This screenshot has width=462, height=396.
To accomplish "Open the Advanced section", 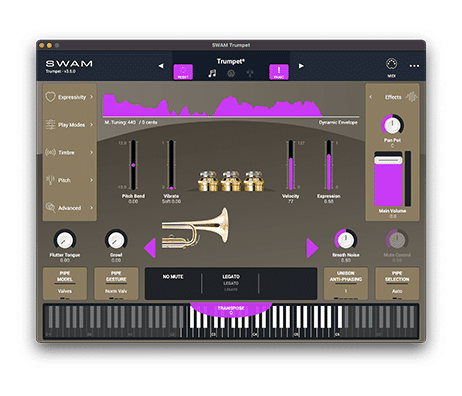I will [69, 208].
